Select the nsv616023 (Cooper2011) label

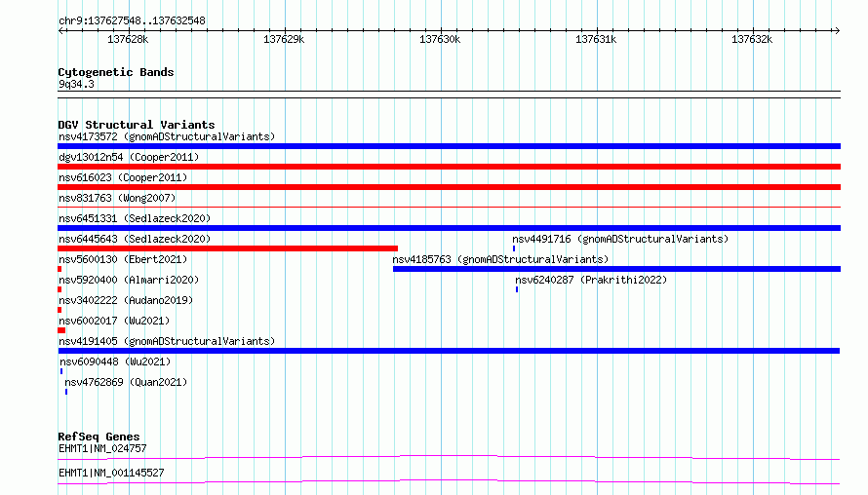[123, 177]
